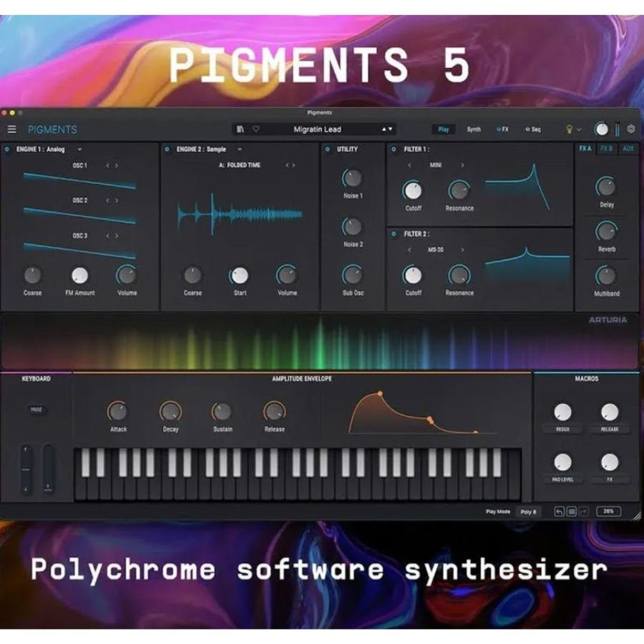Load next sample after Folded Time
This screenshot has width=644, height=644.
click(293, 165)
